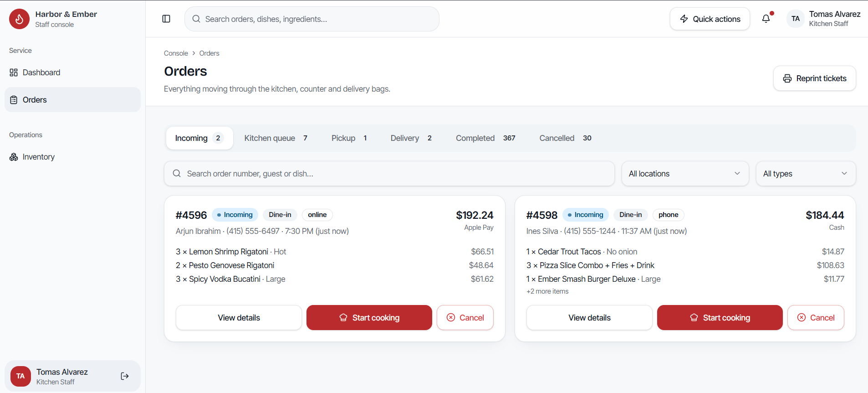Click the 'phone' tag on order #4598
The height and width of the screenshot is (393, 868).
668,215
